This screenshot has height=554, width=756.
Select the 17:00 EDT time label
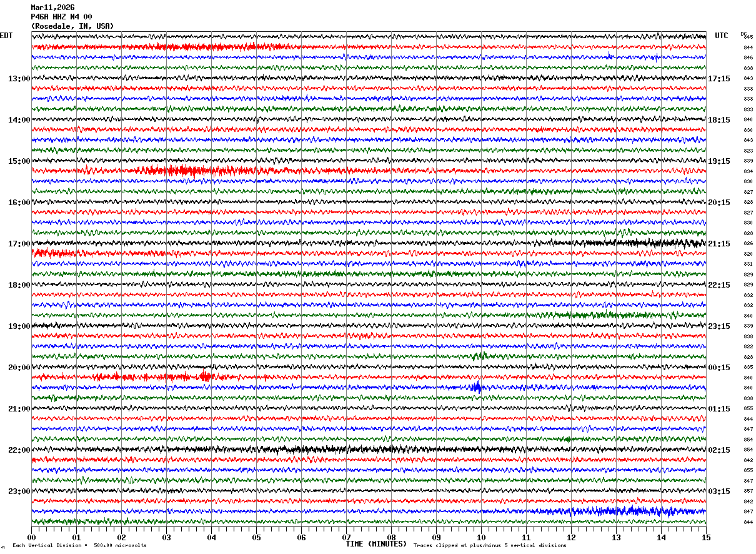19,244
